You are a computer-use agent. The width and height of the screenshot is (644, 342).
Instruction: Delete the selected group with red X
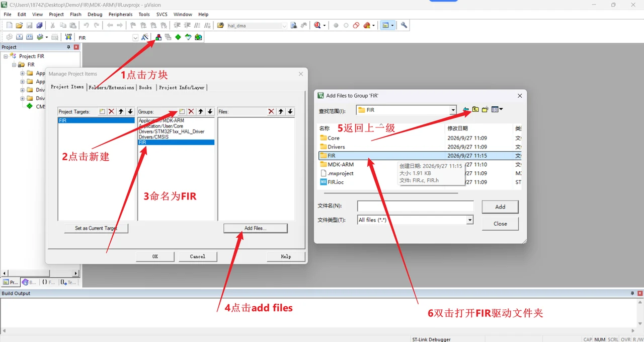191,111
